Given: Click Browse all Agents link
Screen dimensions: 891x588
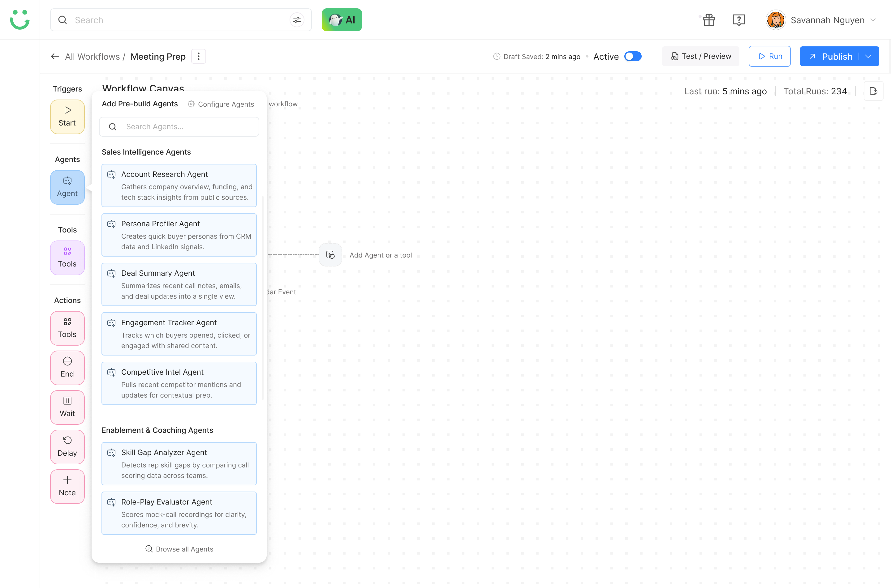Looking at the screenshot, I should (179, 549).
